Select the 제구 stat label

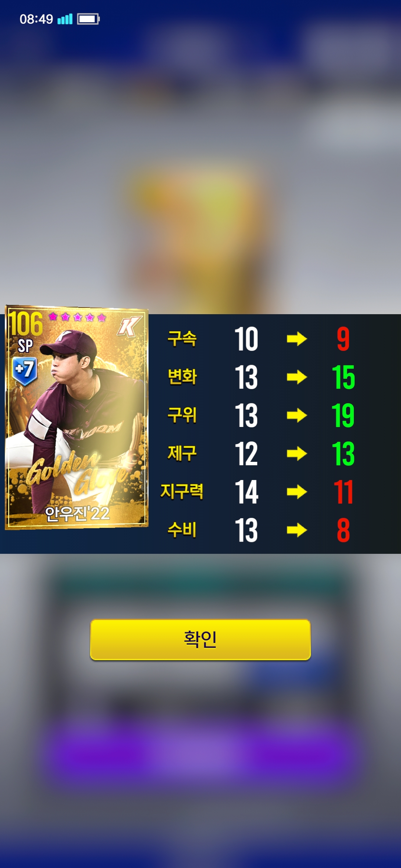[x=182, y=453]
